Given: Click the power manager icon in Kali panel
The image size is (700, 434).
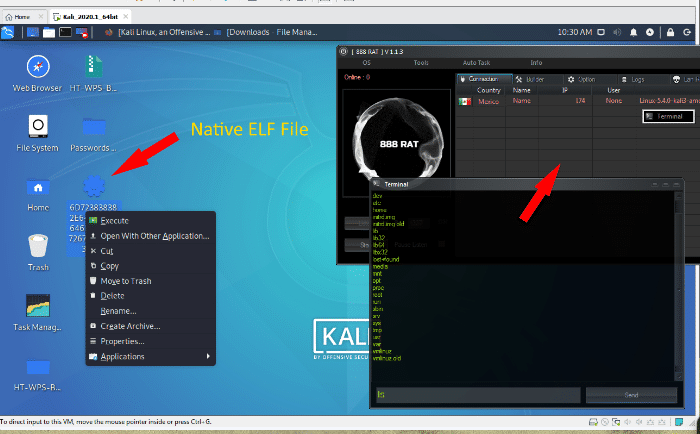Looking at the screenshot, I should point(650,32).
